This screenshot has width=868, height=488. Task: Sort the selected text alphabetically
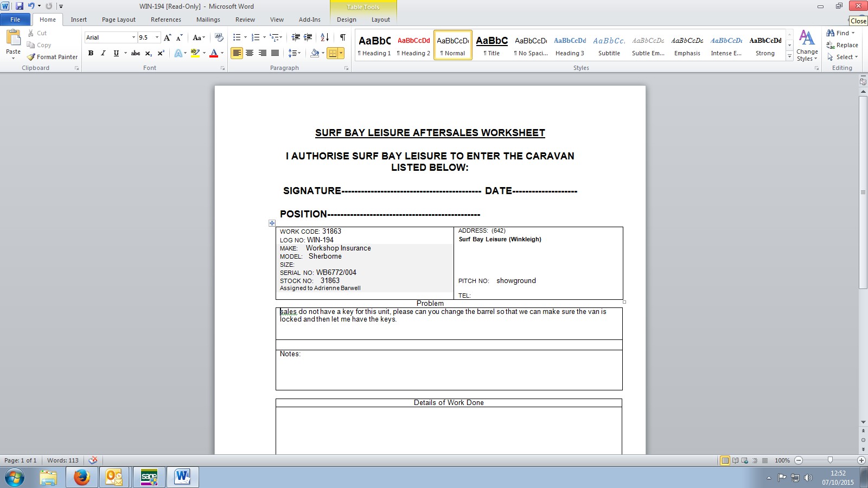click(325, 37)
